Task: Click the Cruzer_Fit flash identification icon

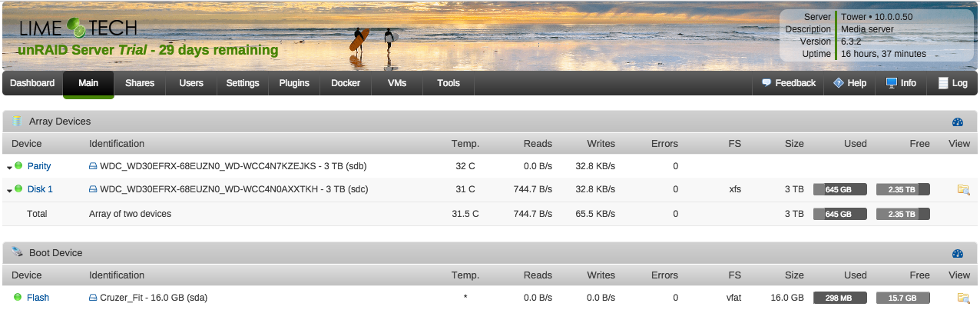Action: (93, 298)
